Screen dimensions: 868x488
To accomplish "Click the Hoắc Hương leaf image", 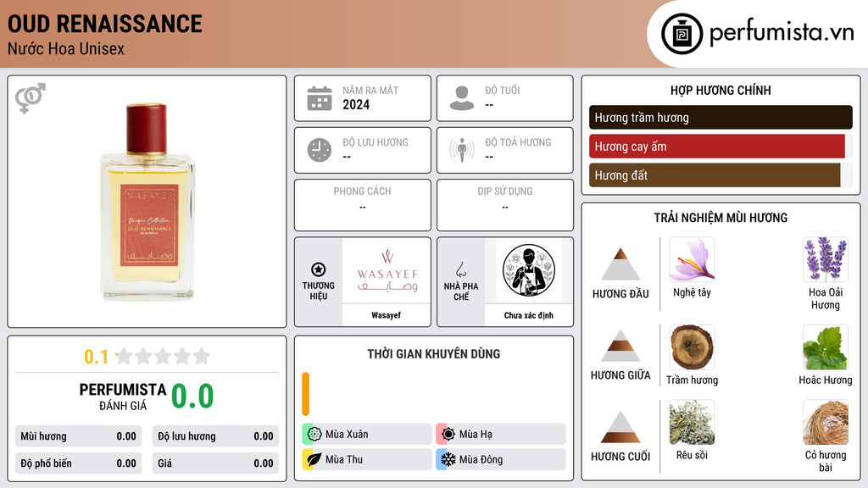I will [x=826, y=347].
